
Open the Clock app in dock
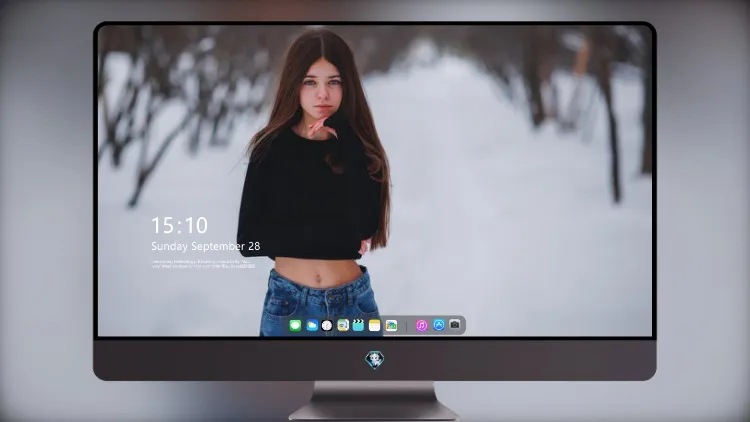(x=327, y=325)
